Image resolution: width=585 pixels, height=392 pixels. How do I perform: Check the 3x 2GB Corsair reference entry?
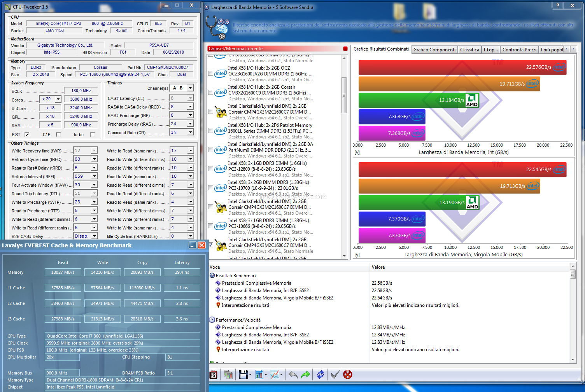point(210,93)
